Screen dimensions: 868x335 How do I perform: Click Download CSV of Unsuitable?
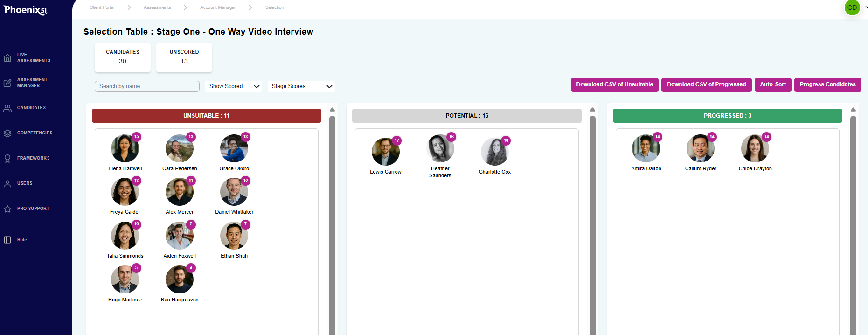[x=615, y=84]
